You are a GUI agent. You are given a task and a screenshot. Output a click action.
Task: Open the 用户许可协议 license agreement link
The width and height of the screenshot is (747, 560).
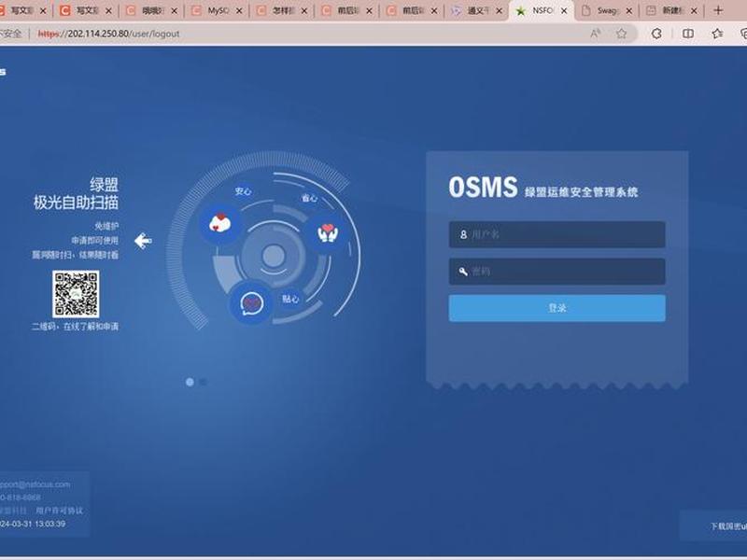pos(59,511)
